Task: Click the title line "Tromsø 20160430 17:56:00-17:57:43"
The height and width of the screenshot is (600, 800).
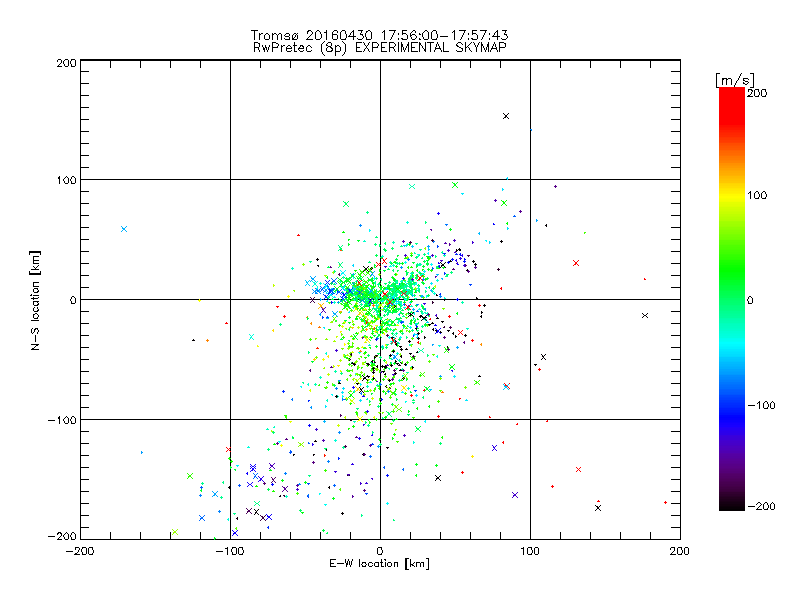Action: pos(379,35)
